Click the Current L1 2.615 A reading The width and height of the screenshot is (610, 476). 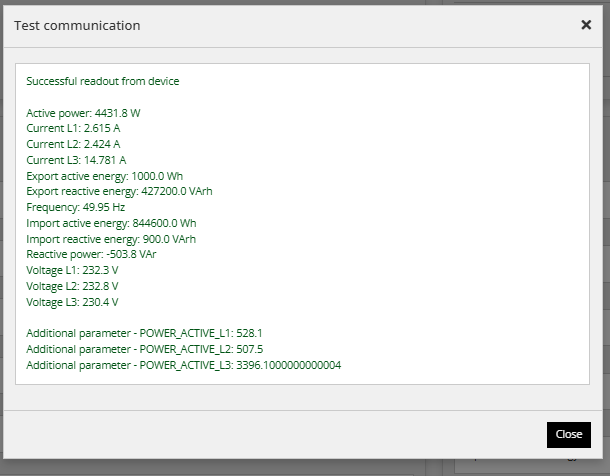(x=73, y=128)
